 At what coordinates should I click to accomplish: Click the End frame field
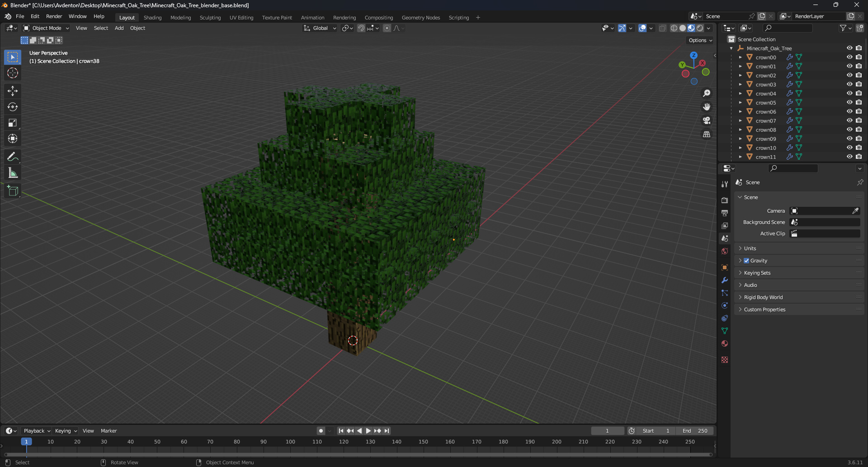pos(695,431)
